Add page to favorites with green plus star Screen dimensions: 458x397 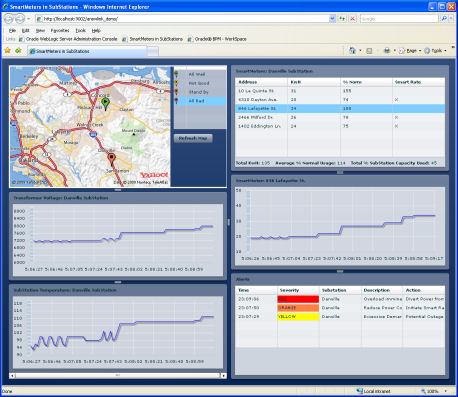click(x=18, y=51)
